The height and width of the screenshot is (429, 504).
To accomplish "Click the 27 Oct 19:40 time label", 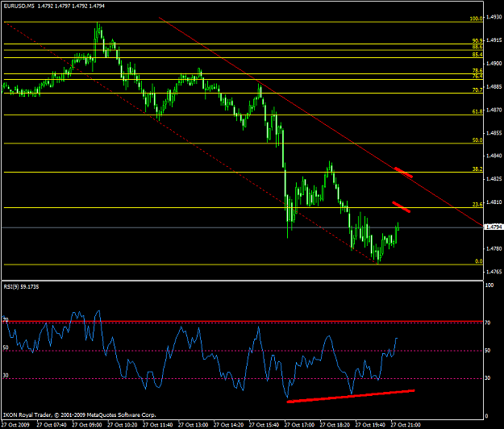I will tap(370, 425).
